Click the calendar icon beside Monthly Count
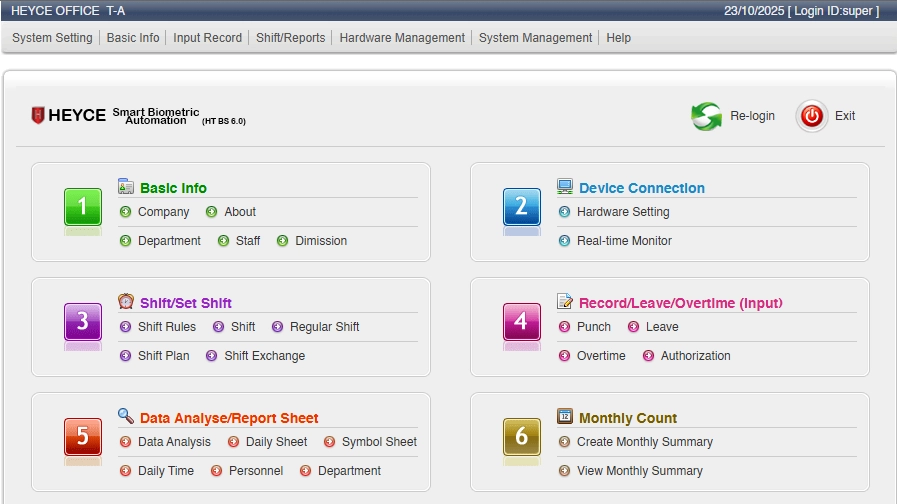 coord(565,416)
